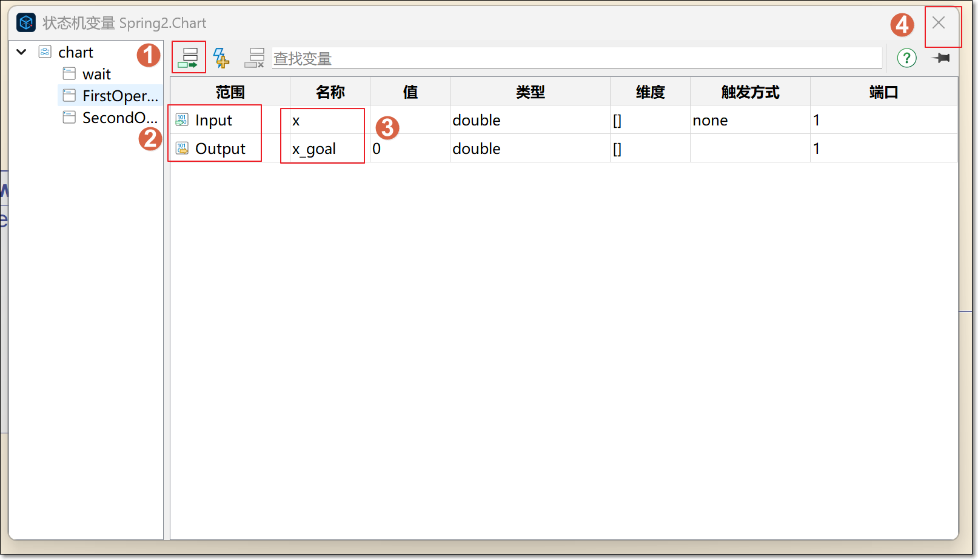Click the 类型 column header
Viewport: 978px width, 560px height.
[530, 92]
